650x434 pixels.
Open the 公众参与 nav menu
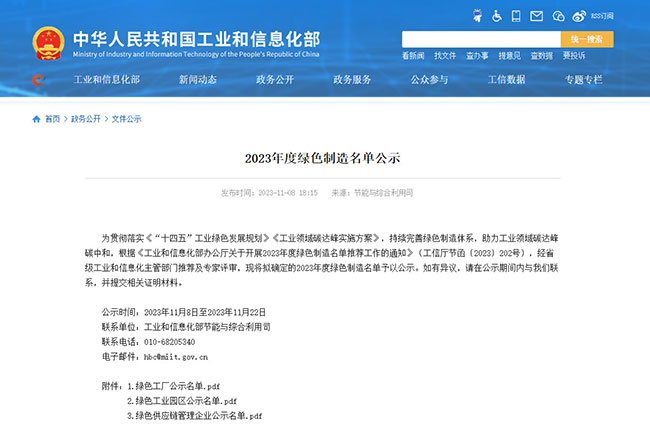[x=429, y=80]
